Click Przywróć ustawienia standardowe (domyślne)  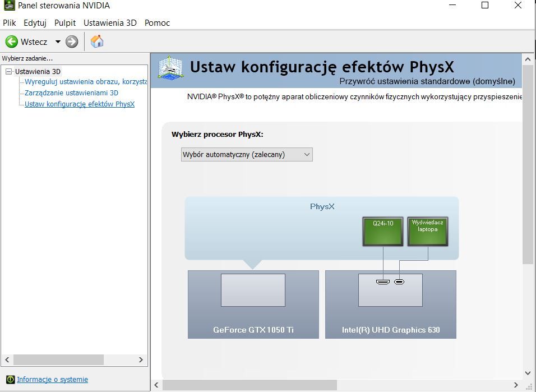427,81
